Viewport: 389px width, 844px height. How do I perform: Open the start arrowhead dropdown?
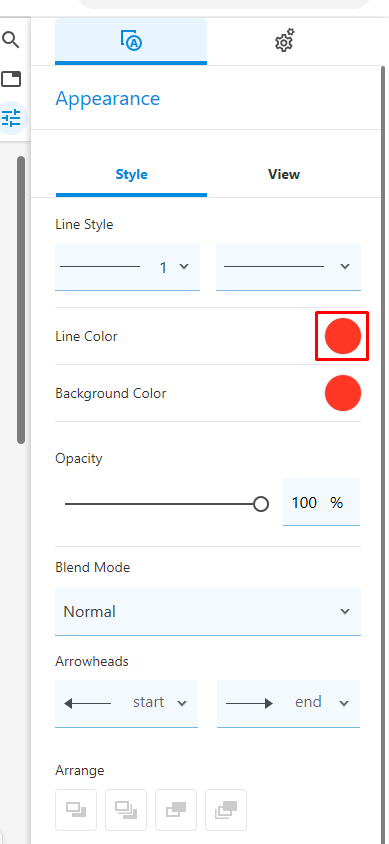coord(126,704)
